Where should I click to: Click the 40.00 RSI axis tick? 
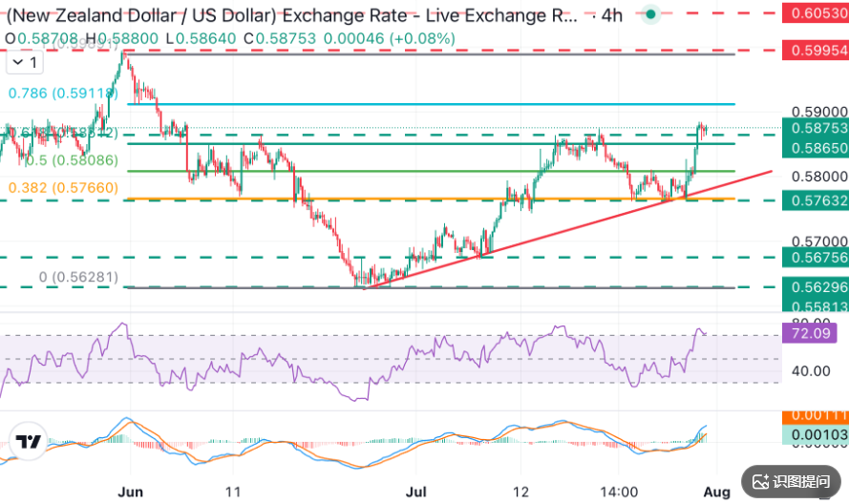pyautogui.click(x=811, y=371)
